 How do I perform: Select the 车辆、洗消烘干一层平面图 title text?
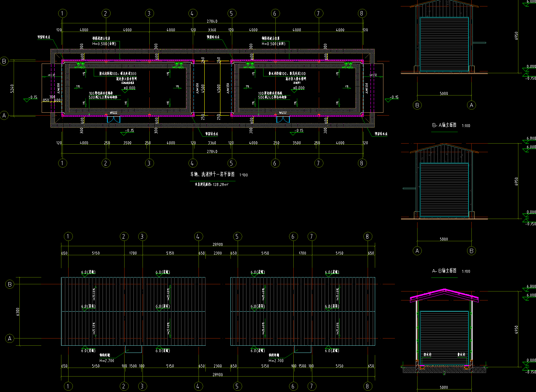(x=212, y=175)
